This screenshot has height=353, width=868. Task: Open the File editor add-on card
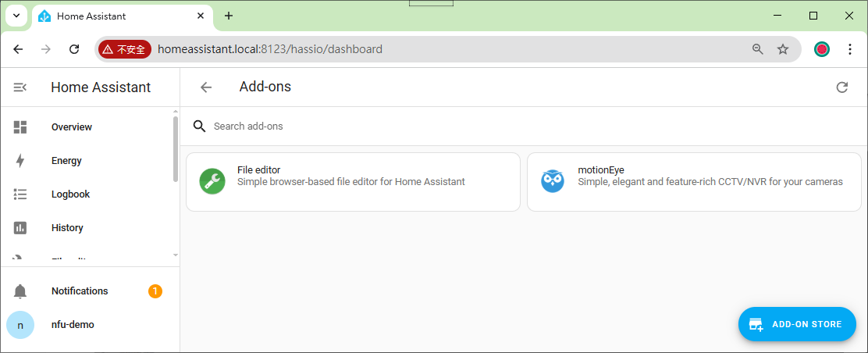coord(353,182)
